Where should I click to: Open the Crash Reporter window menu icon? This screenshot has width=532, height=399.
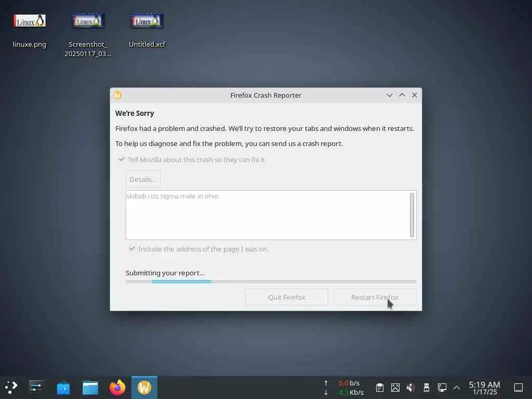[x=118, y=96]
